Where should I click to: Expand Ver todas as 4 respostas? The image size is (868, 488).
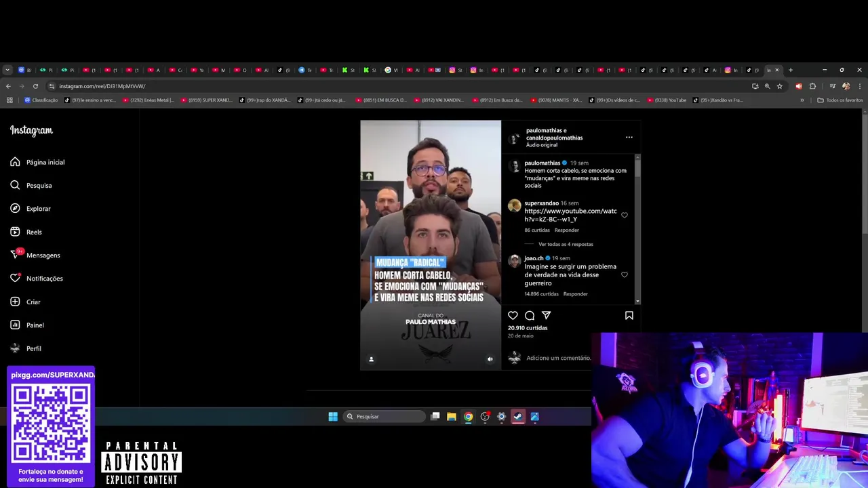pos(566,244)
